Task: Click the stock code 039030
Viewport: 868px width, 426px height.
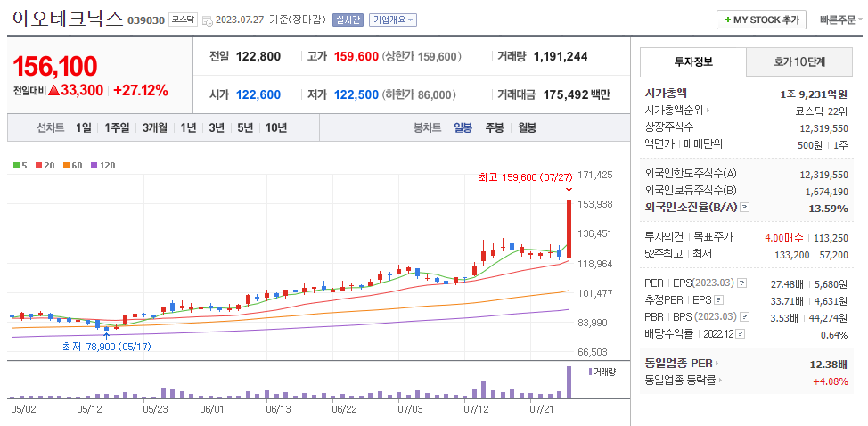Action: 146,20
